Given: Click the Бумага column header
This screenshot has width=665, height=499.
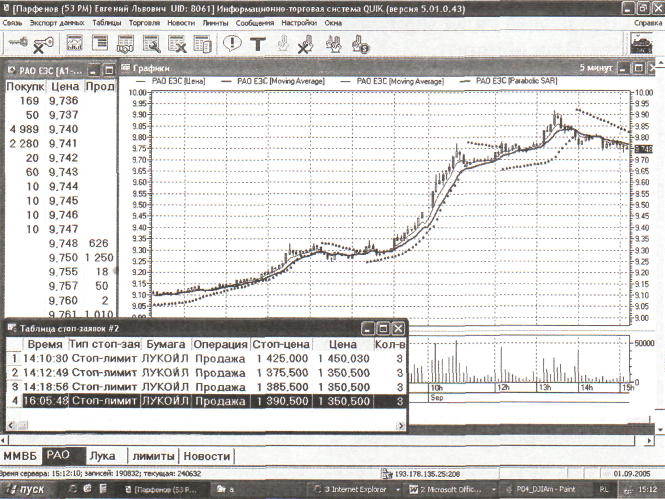Looking at the screenshot, I should pyautogui.click(x=166, y=344).
